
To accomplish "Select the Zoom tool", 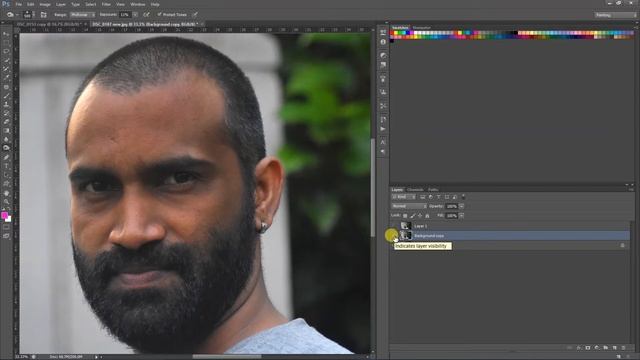I will click(6, 201).
